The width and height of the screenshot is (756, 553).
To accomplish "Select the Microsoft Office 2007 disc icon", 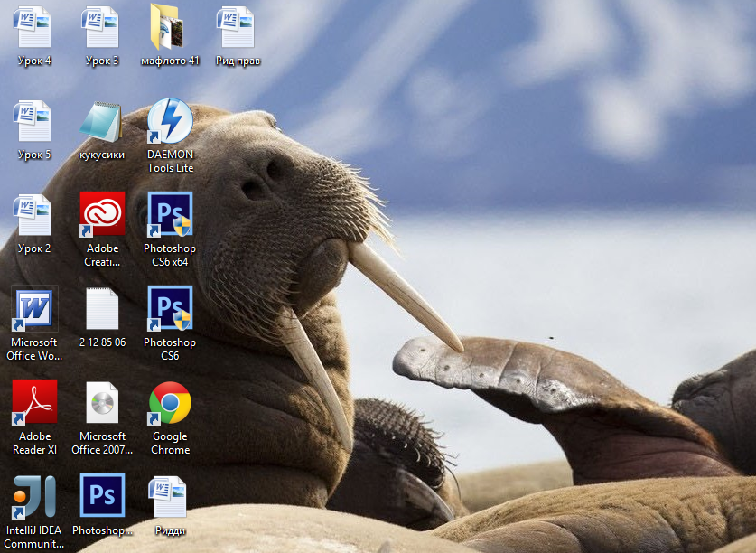I will [102, 402].
